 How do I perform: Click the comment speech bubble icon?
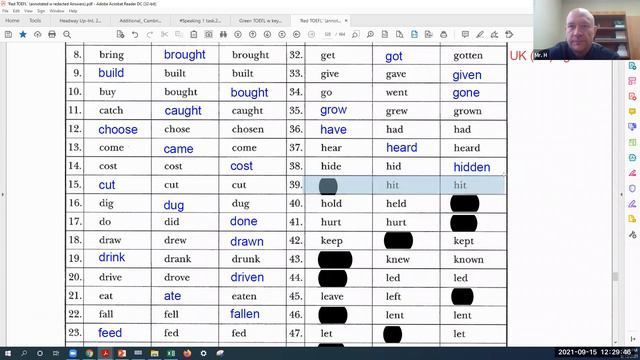tap(465, 35)
